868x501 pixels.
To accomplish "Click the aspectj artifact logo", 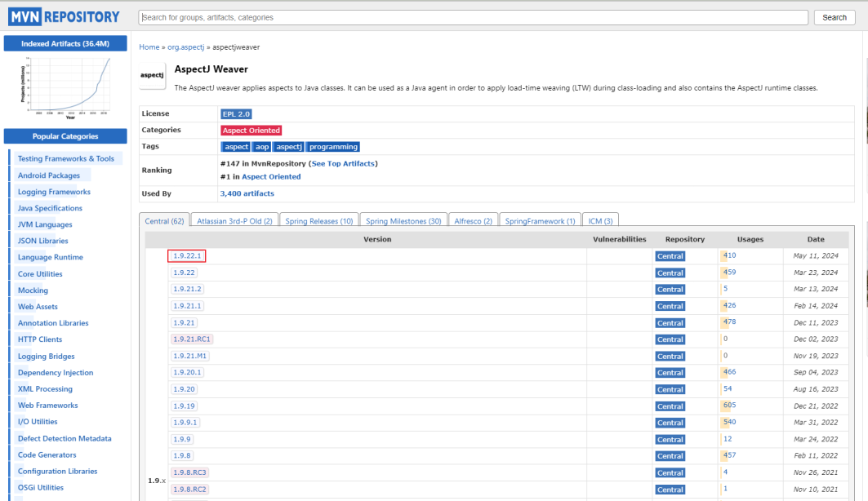I will (152, 75).
